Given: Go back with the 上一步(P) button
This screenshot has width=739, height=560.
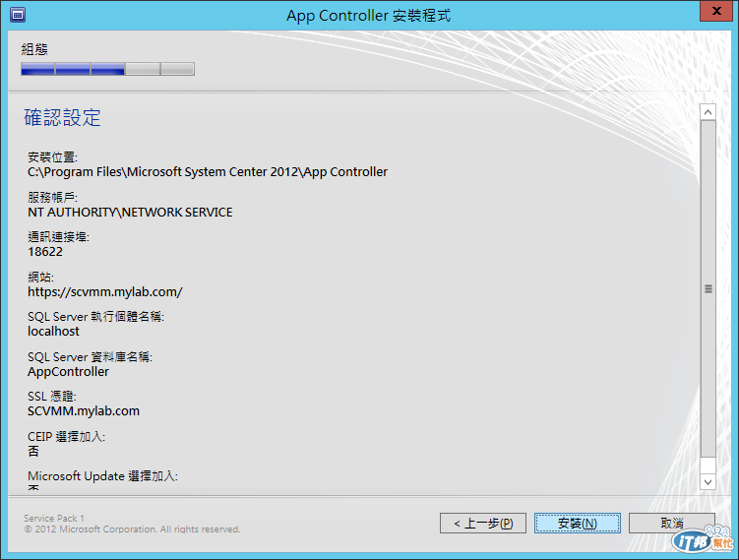Looking at the screenshot, I should [483, 524].
